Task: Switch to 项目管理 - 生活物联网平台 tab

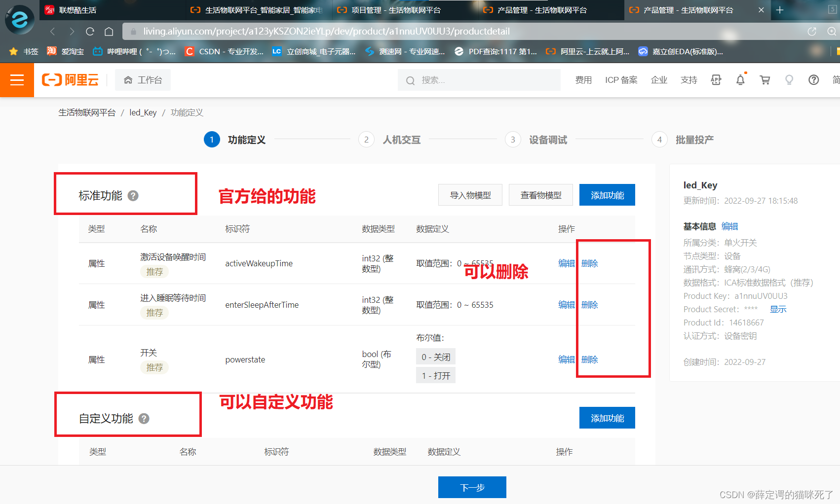Action: (405, 10)
